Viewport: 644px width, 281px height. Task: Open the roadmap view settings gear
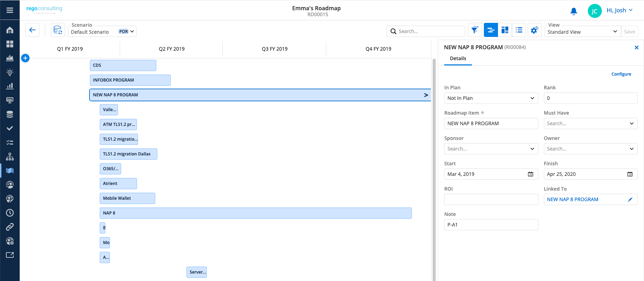534,30
